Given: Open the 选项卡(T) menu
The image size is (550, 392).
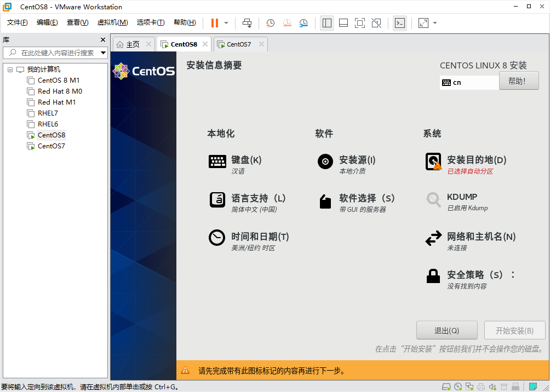Looking at the screenshot, I should [151, 22].
